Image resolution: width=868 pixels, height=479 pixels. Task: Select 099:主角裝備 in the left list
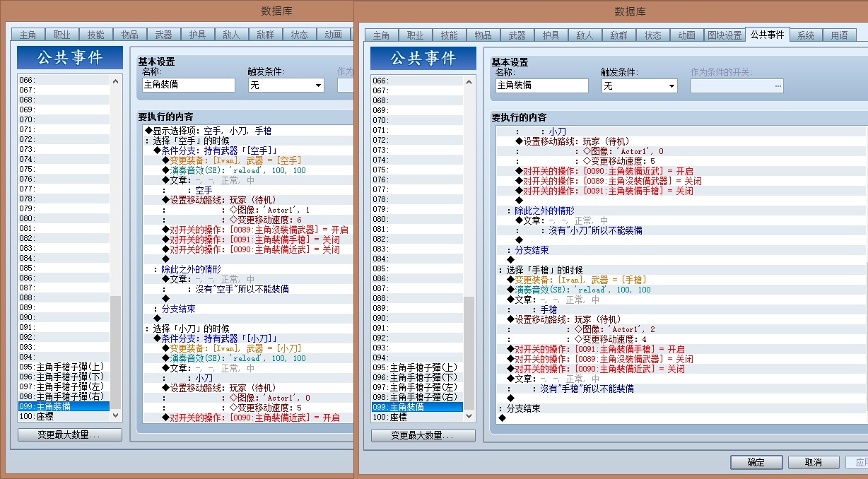[64, 406]
